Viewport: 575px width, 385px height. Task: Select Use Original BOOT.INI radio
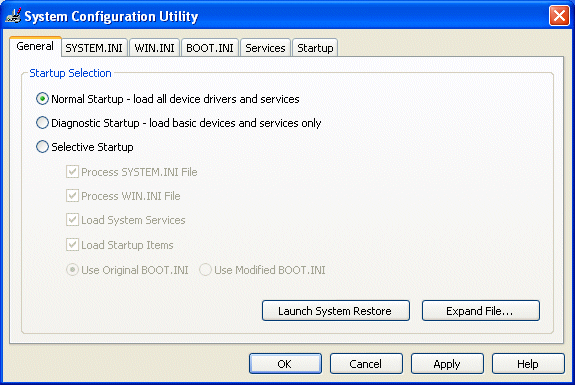tap(72, 270)
